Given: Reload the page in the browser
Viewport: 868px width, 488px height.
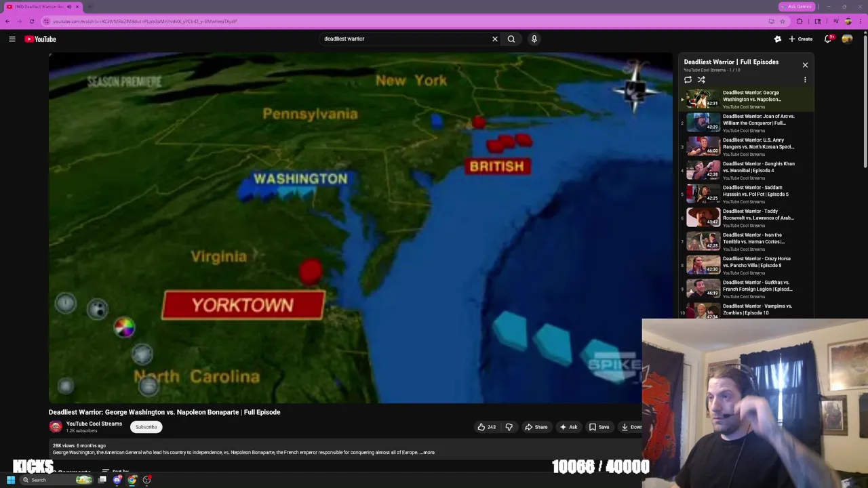Looking at the screenshot, I should (31, 21).
